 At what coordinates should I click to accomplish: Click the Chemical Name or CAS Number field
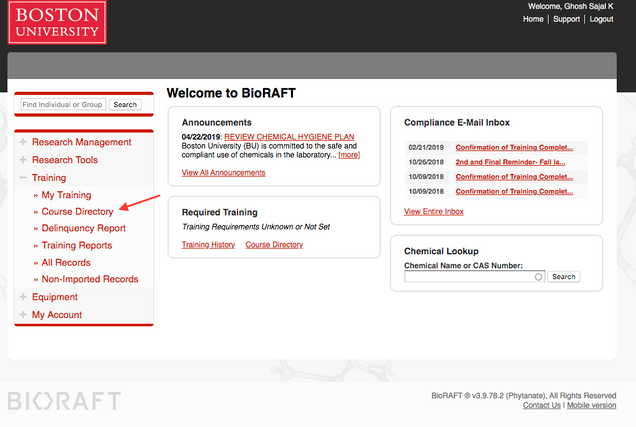pos(475,277)
